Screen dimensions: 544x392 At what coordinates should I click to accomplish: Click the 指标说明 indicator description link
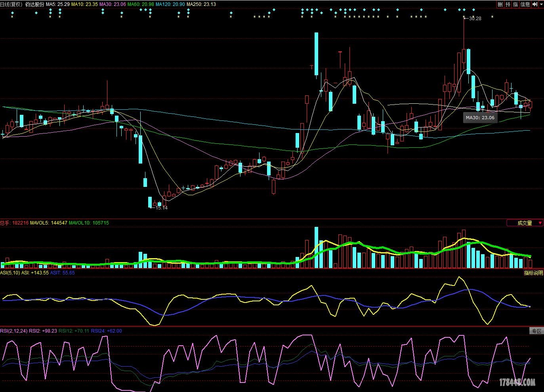(x=533, y=273)
